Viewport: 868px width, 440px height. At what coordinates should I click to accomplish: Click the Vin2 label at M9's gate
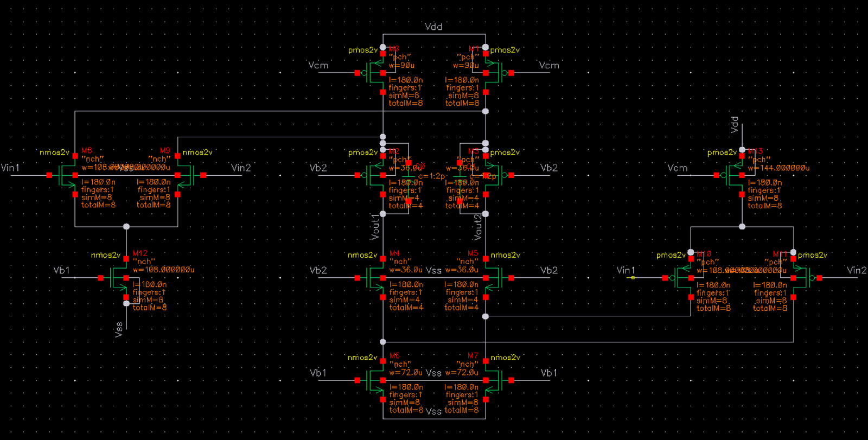point(241,168)
